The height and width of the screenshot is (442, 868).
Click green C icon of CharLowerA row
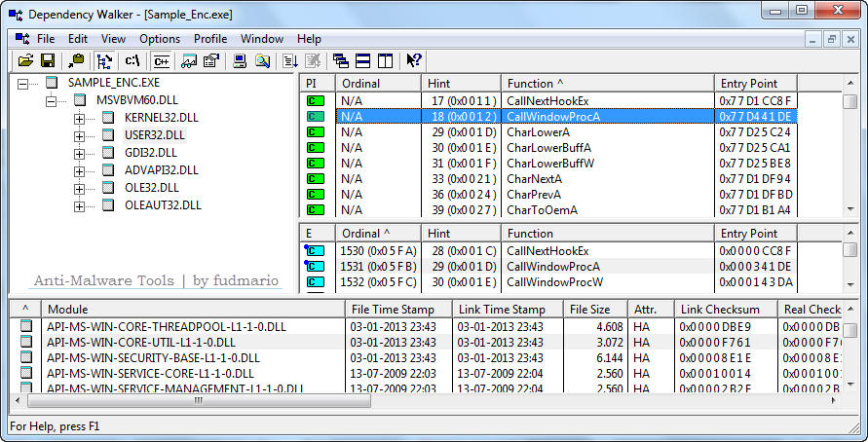[315, 132]
